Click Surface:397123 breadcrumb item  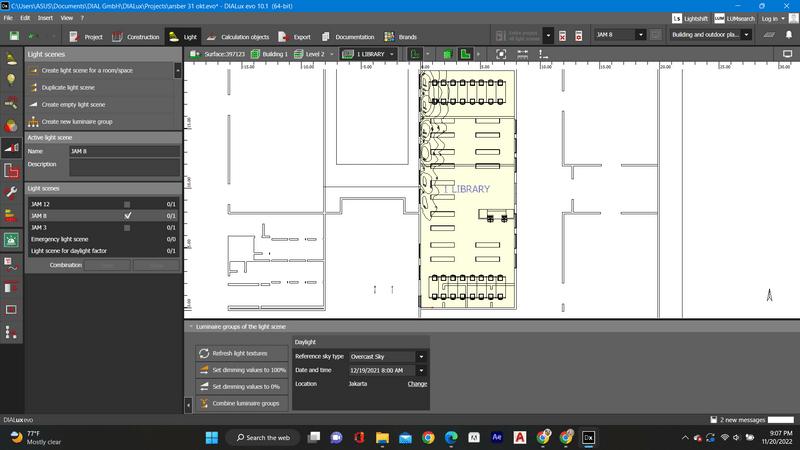coord(217,54)
